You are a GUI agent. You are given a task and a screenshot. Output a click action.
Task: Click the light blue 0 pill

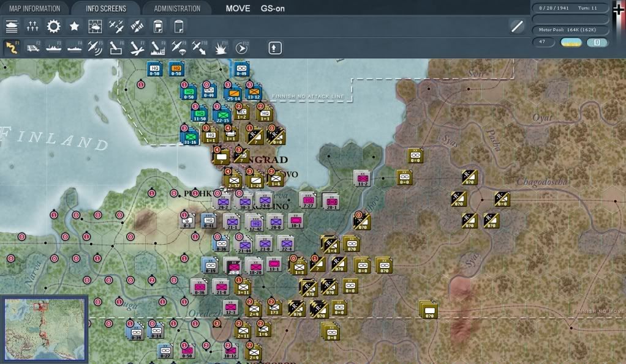597,42
